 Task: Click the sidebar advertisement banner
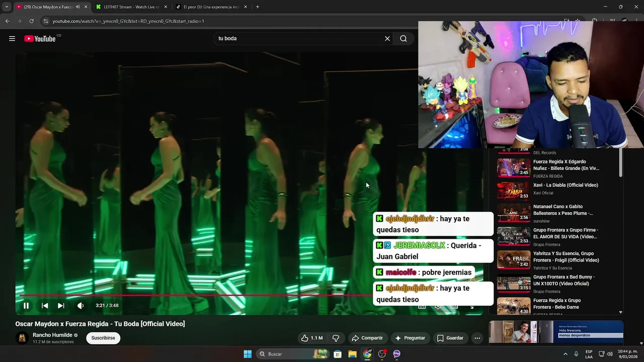tap(556, 332)
